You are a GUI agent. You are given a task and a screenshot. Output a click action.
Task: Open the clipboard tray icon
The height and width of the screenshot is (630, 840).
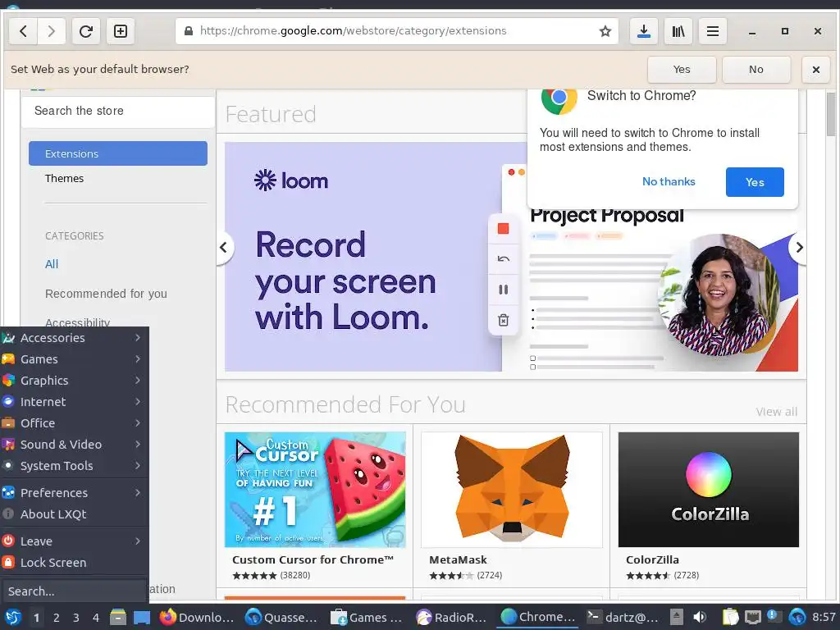[x=729, y=617]
